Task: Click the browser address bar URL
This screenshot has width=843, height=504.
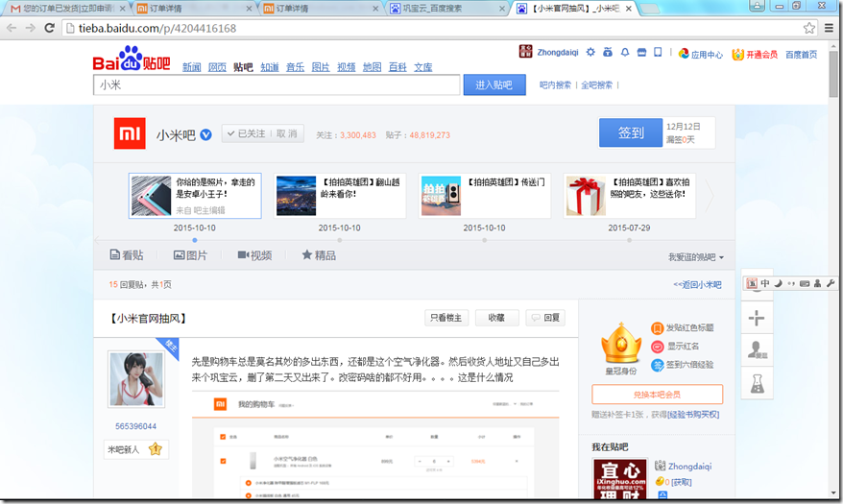Action: [x=157, y=28]
